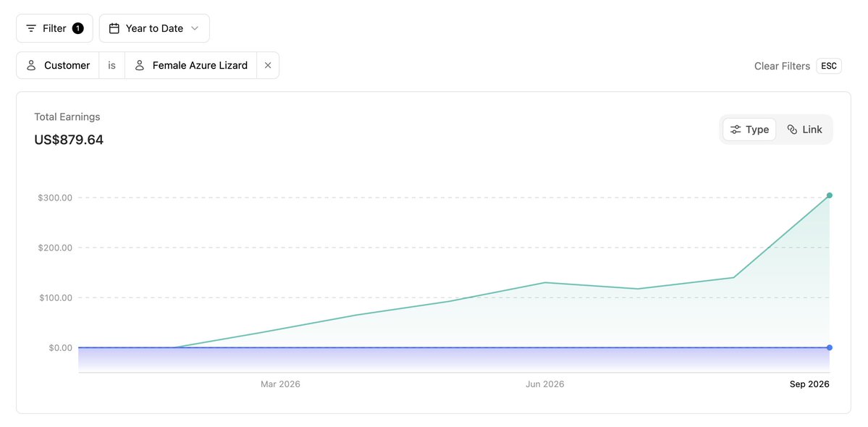Expand the date range chevron arrow
This screenshot has height=427, width=868.
(194, 28)
